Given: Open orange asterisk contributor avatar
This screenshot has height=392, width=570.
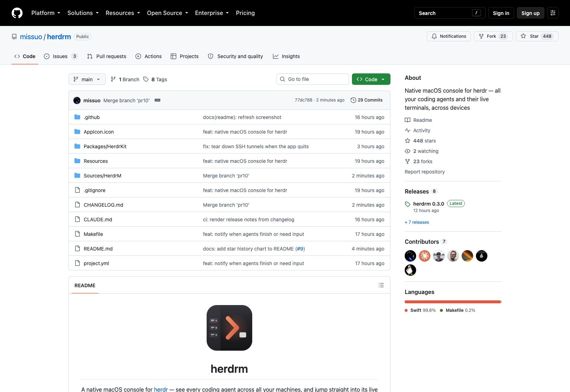Looking at the screenshot, I should tap(425, 256).
